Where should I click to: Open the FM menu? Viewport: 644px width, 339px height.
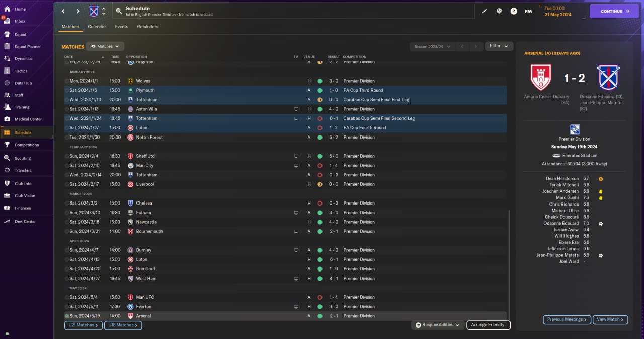[x=528, y=11]
